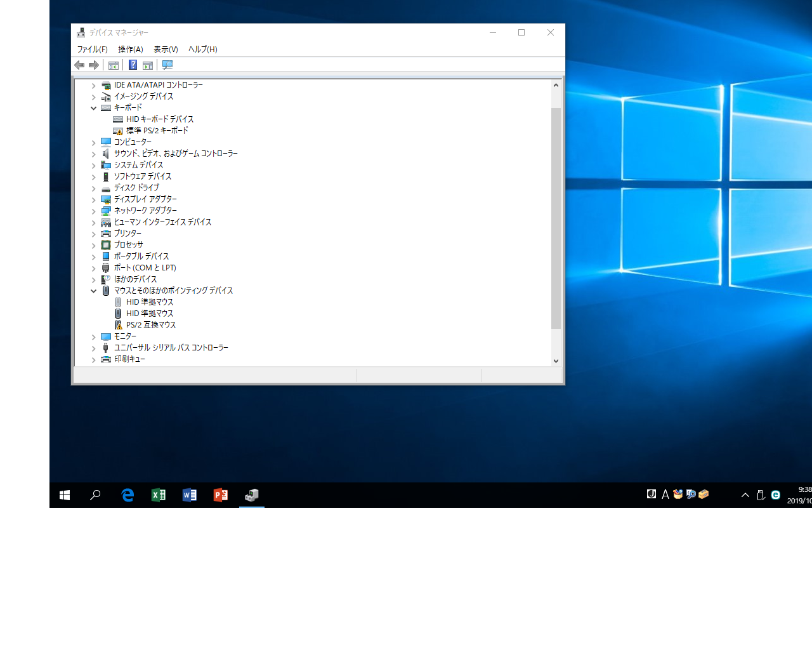The width and height of the screenshot is (812, 650).
Task: Click the blue Help question mark icon
Action: 133,65
